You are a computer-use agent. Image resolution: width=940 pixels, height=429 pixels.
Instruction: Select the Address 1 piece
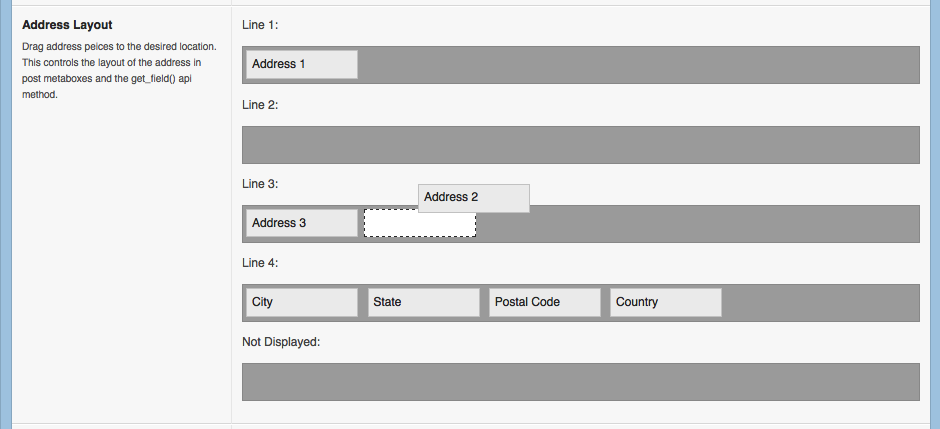click(x=302, y=64)
